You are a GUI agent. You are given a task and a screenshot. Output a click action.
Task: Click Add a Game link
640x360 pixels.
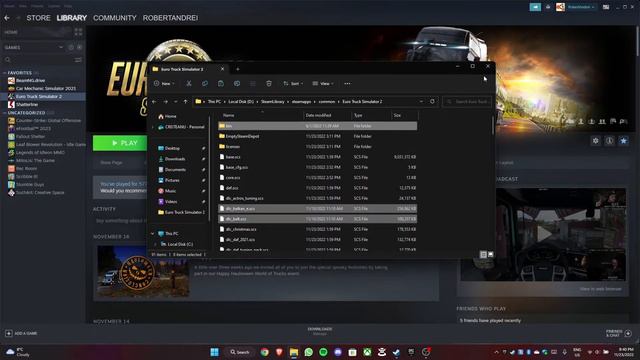[26, 333]
